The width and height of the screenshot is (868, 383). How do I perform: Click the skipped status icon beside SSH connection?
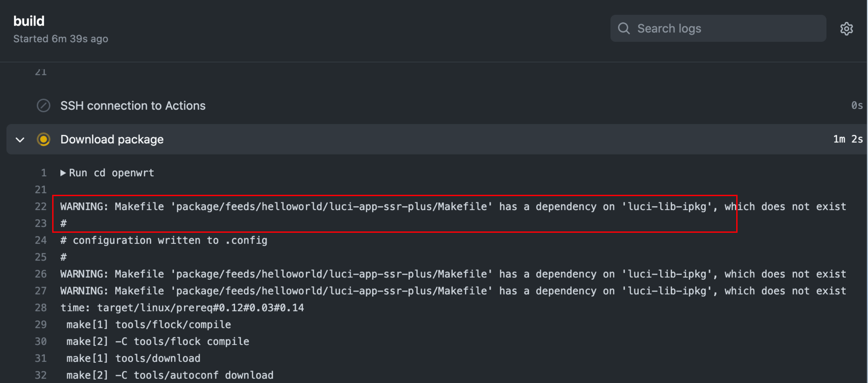point(44,105)
